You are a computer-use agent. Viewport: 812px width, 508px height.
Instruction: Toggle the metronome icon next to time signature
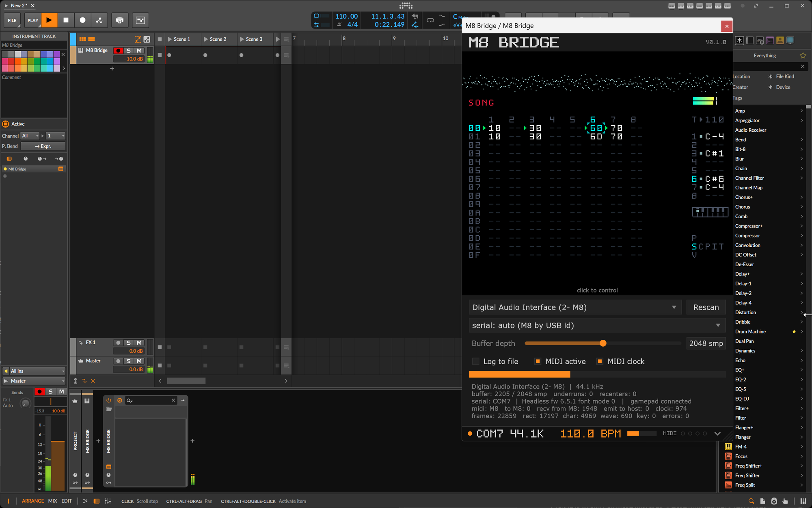tap(339, 25)
